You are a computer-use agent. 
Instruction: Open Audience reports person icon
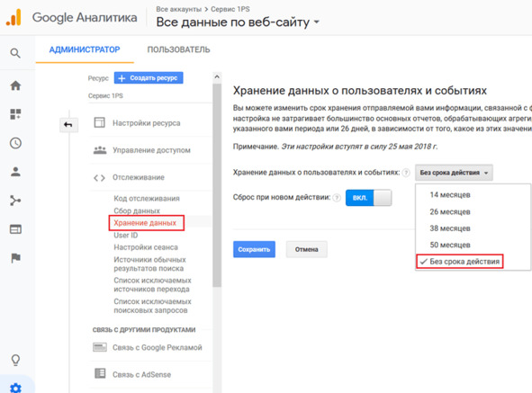click(15, 172)
